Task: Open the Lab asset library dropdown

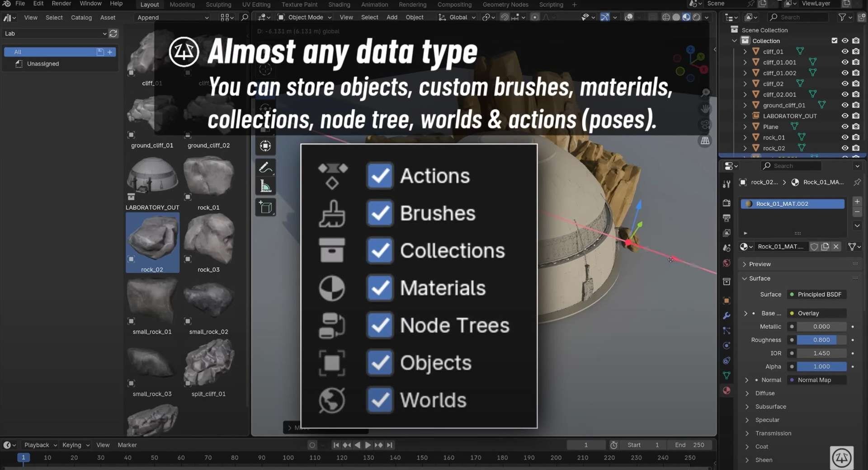Action: 55,33
